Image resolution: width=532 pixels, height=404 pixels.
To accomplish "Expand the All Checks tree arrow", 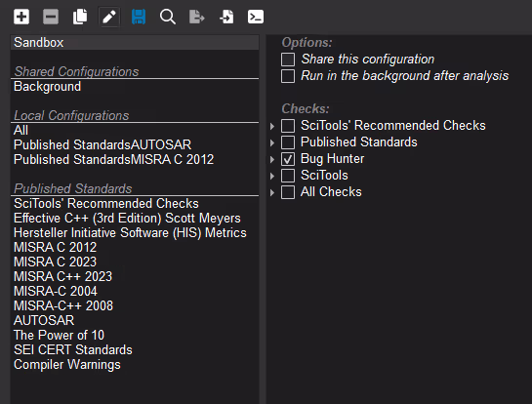I will [x=272, y=192].
